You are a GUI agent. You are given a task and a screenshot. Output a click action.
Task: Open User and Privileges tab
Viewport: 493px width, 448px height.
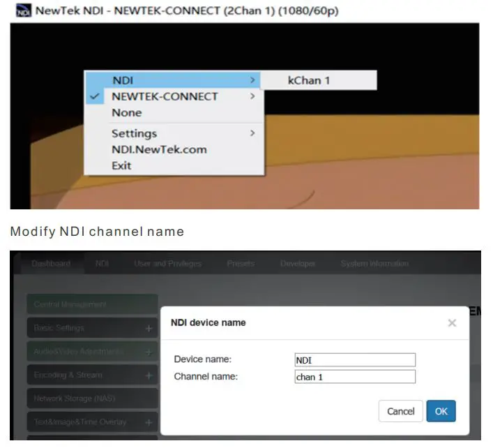tap(167, 264)
